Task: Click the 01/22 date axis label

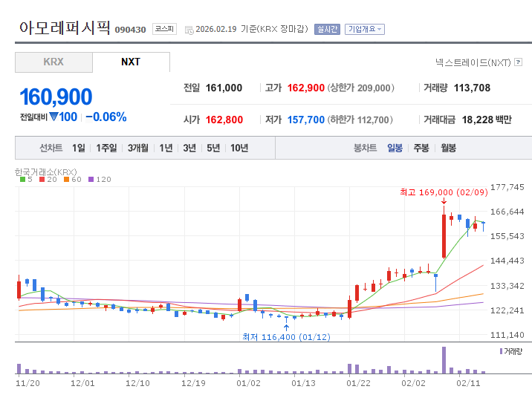Action: click(358, 383)
